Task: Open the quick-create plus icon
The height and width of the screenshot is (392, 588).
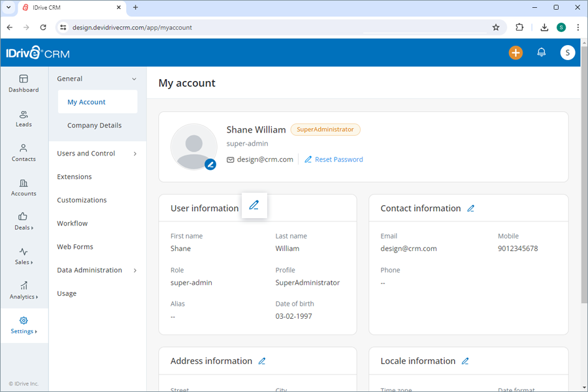Action: tap(515, 52)
